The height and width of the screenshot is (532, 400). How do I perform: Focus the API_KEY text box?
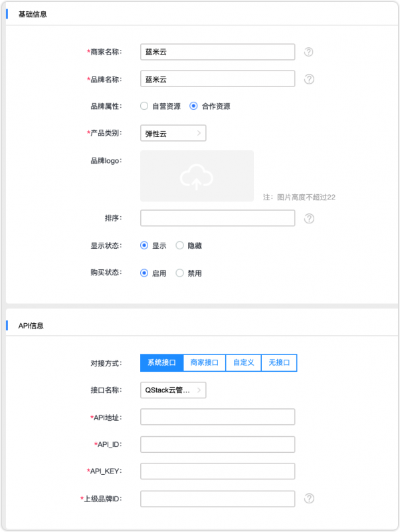pos(217,471)
